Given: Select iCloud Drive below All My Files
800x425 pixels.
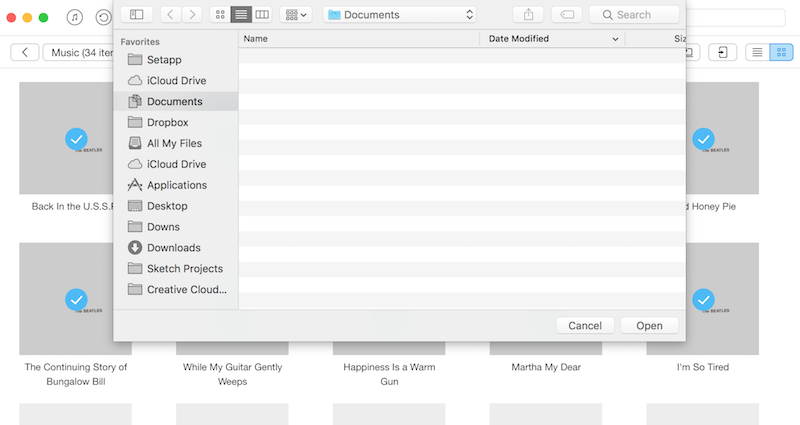Looking at the screenshot, I should [x=176, y=164].
